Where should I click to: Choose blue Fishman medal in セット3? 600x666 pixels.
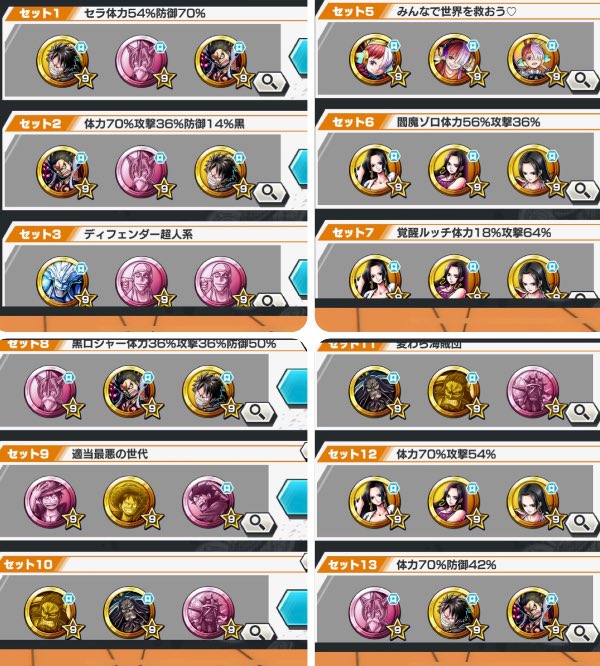click(62, 282)
